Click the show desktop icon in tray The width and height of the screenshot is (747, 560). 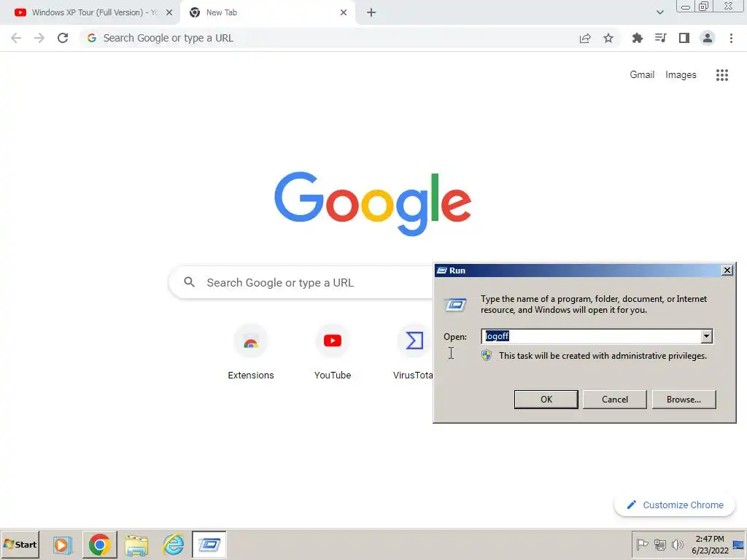739,545
